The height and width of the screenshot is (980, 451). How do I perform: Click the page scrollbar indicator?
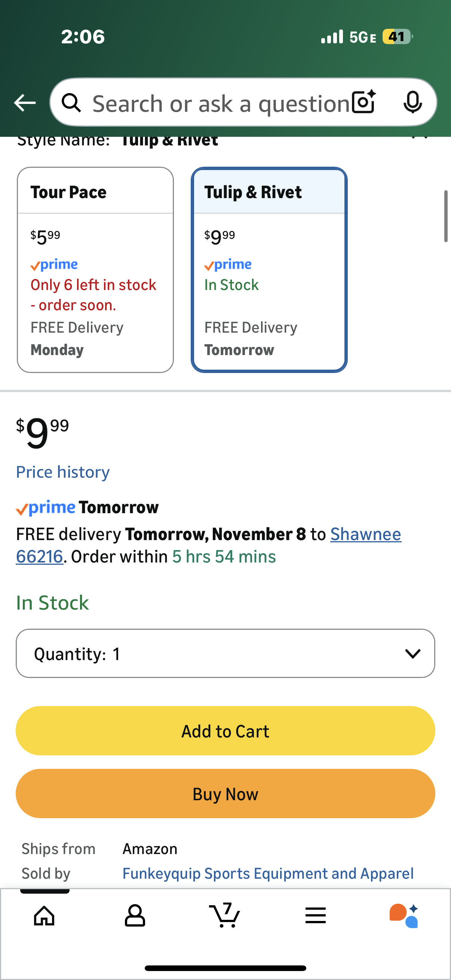point(445,216)
